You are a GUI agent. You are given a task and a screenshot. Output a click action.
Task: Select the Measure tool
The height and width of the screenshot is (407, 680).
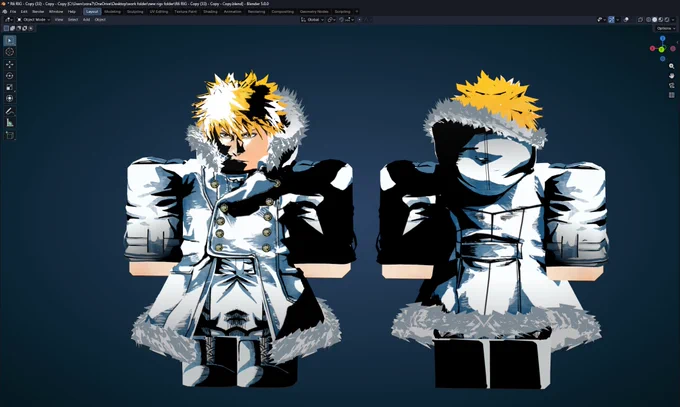(x=10, y=123)
